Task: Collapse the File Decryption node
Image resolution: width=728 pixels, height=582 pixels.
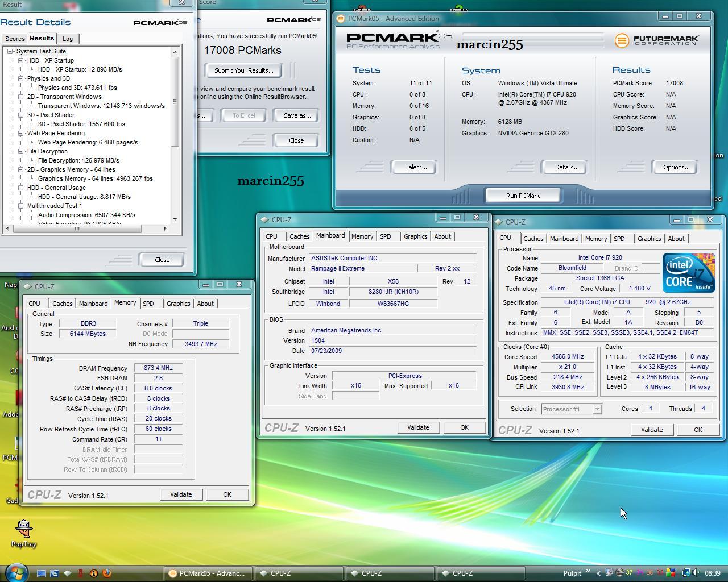Action: (x=20, y=151)
